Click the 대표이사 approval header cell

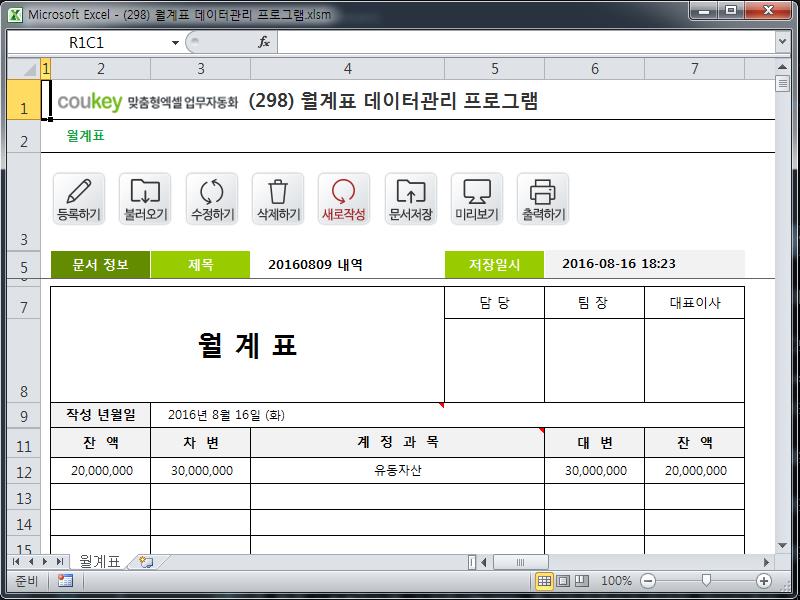[x=694, y=303]
